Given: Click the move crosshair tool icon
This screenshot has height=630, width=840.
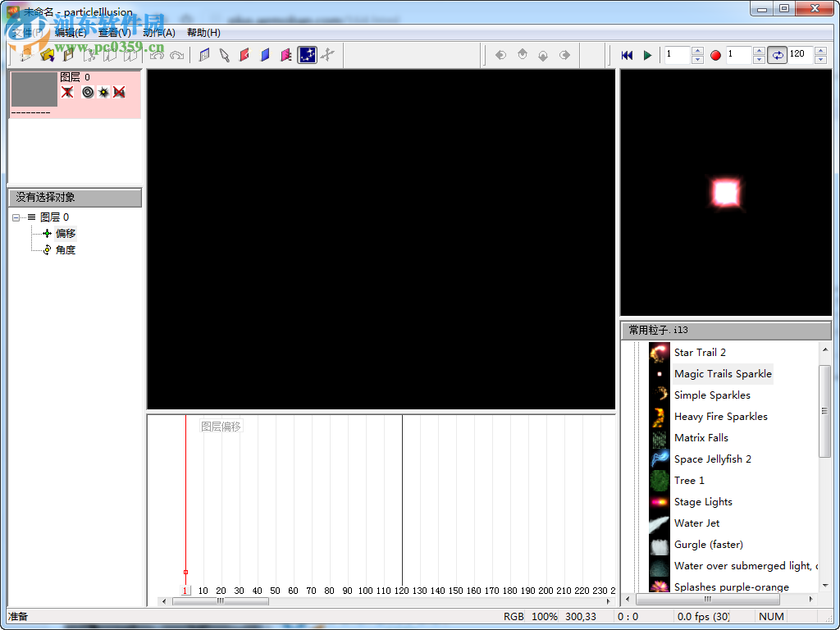Looking at the screenshot, I should coord(328,55).
